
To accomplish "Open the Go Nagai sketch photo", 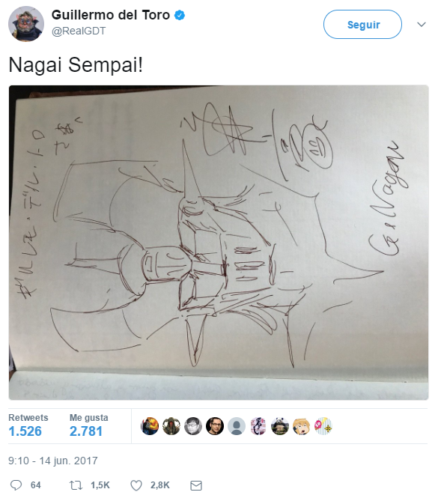I will [x=219, y=243].
